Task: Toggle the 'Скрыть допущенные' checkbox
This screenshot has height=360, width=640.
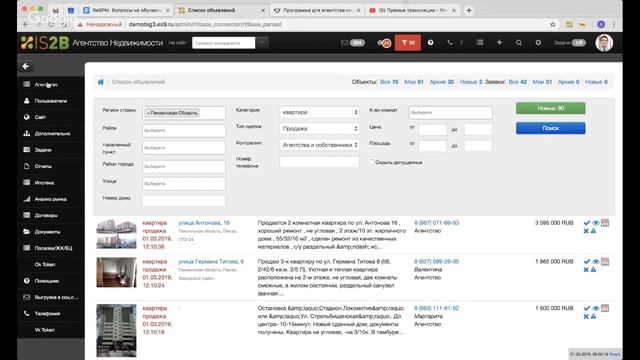Action: coord(371,162)
